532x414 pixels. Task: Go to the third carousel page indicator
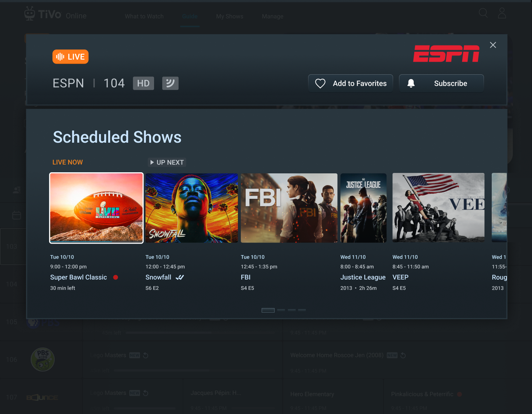[x=292, y=310]
